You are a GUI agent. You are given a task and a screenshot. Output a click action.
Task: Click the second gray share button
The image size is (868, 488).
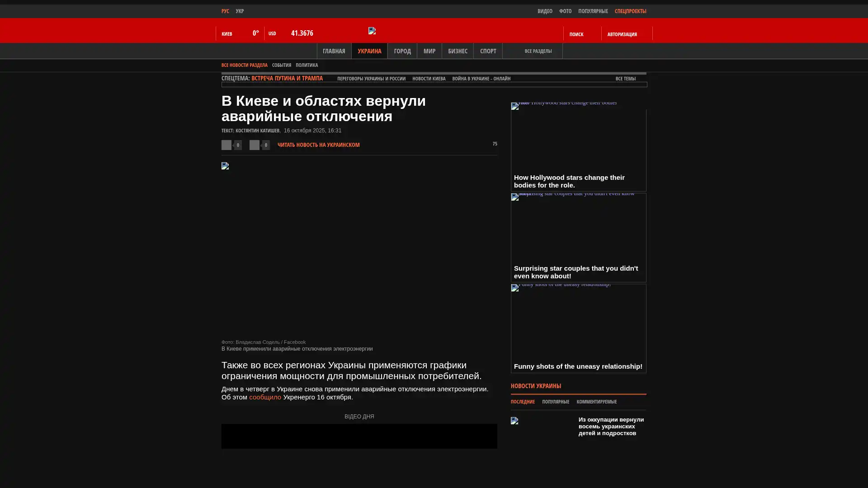(x=255, y=145)
